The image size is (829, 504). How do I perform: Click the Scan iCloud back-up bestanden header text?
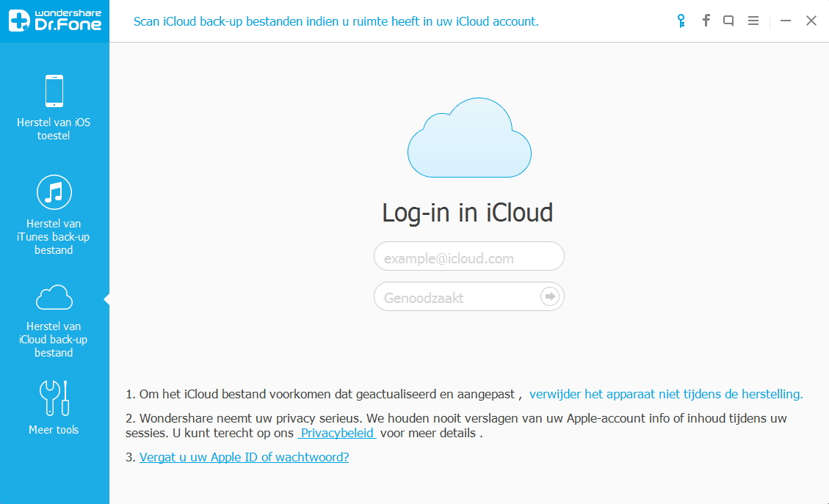pyautogui.click(x=336, y=22)
